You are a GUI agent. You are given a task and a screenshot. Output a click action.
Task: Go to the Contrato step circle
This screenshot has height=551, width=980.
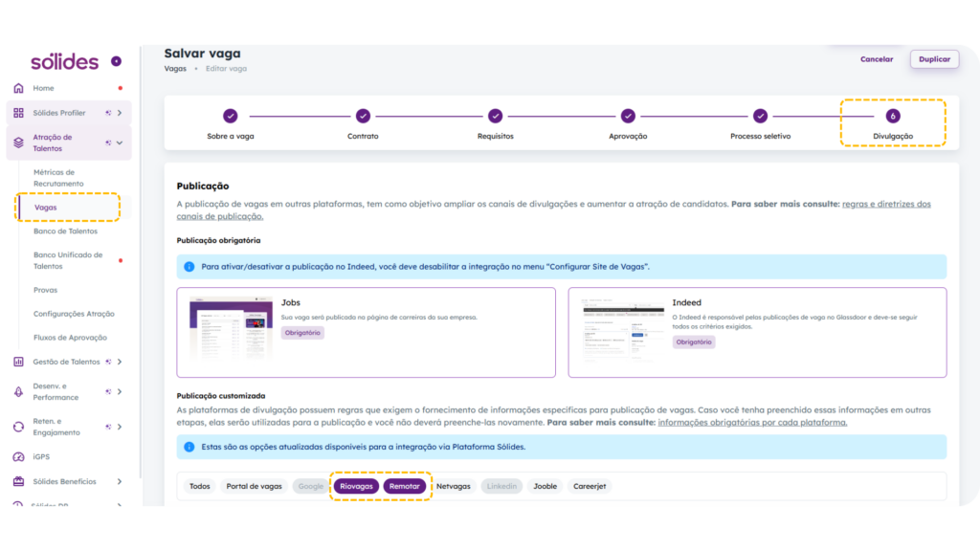(363, 116)
